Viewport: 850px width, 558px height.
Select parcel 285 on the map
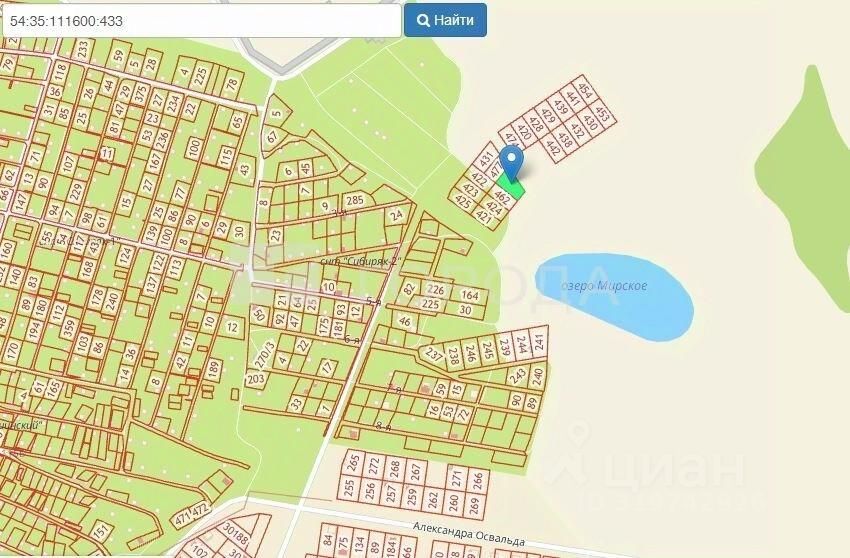click(x=355, y=200)
